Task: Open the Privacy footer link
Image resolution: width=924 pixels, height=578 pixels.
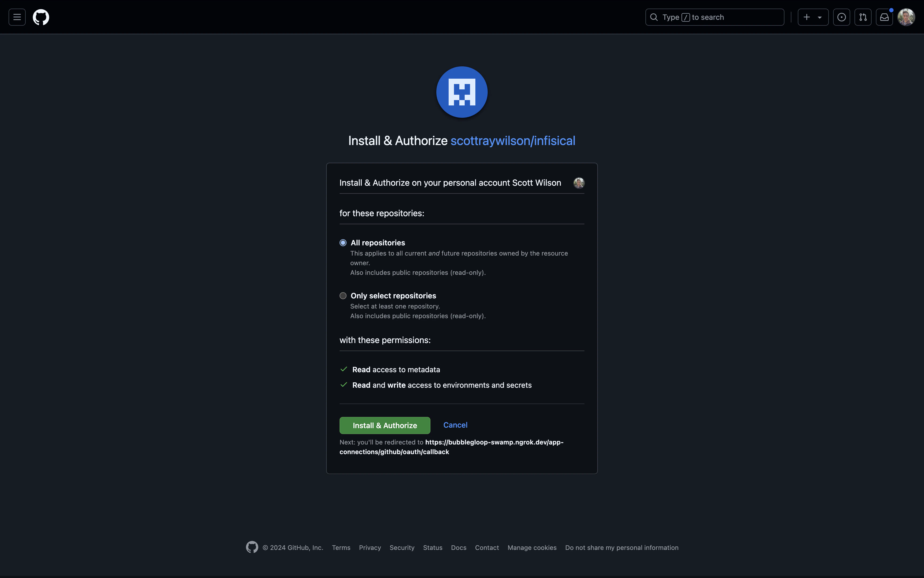Action: pos(369,548)
